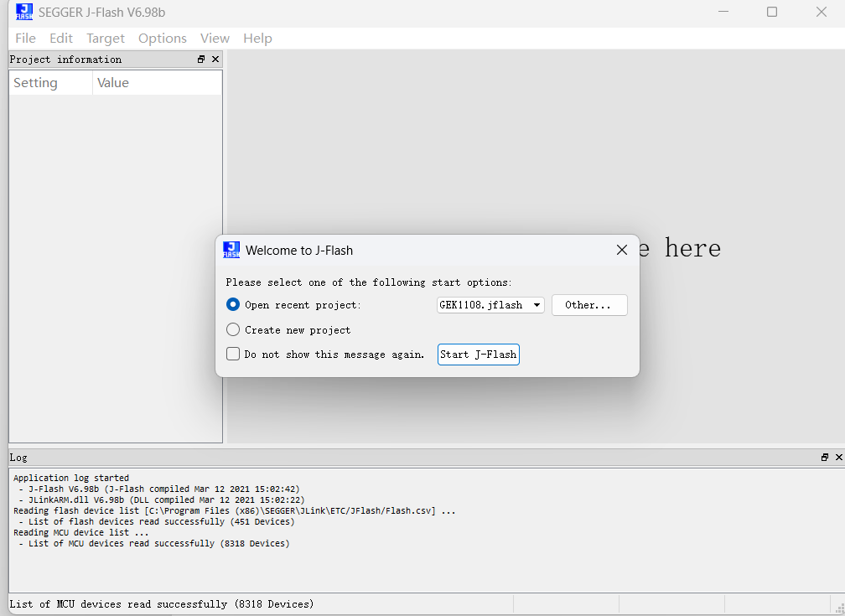Click the Setting column header
The image size is (845, 616).
tap(51, 82)
